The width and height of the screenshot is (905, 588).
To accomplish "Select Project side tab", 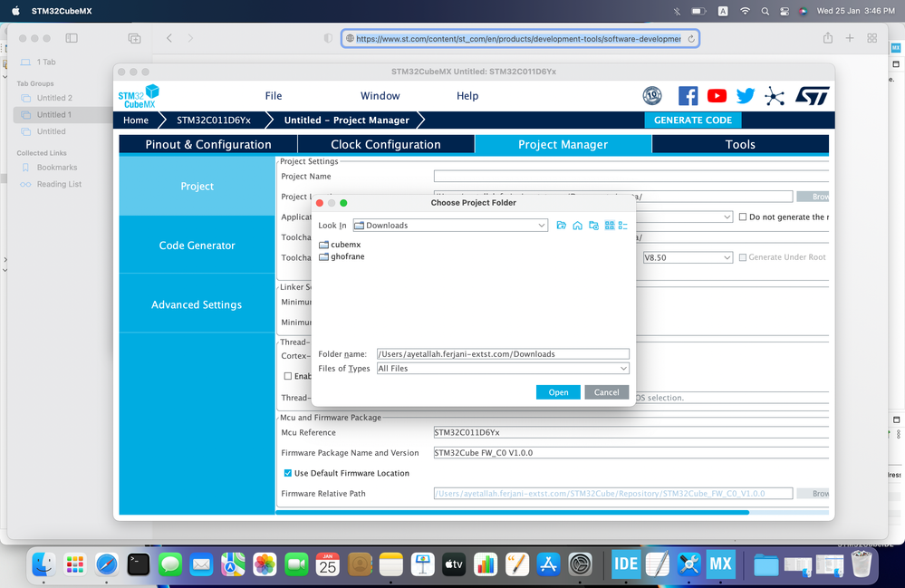I will (x=197, y=186).
